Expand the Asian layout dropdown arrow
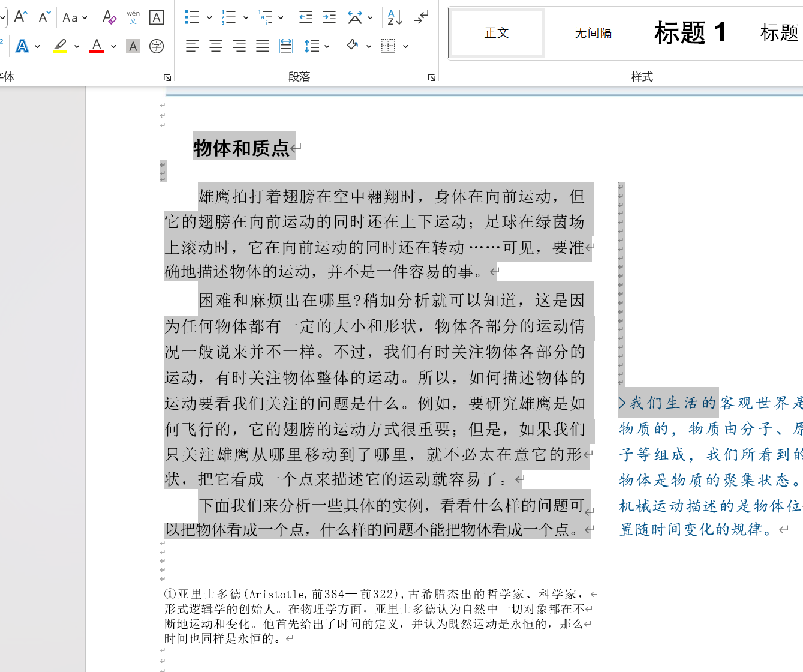The width and height of the screenshot is (803, 672). click(370, 17)
